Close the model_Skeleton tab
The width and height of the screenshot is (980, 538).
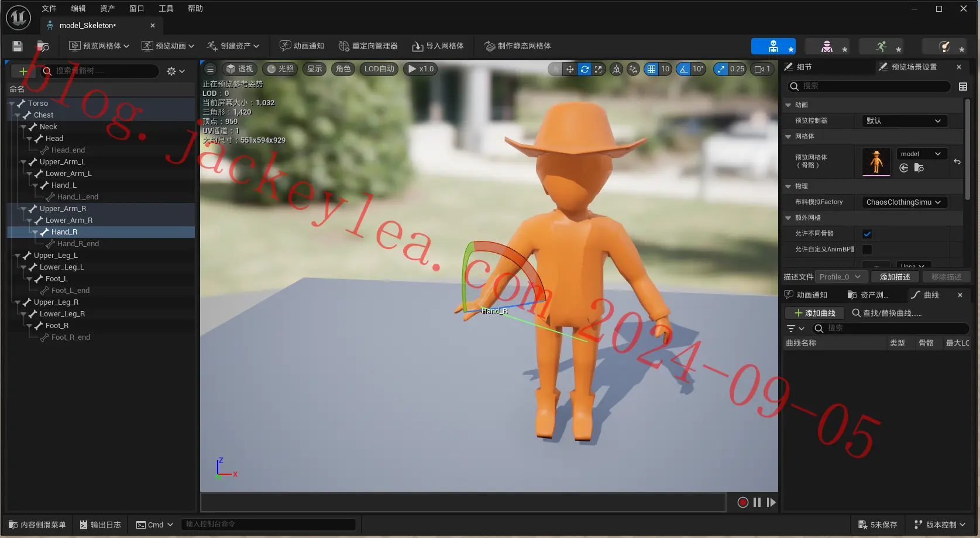point(153,26)
